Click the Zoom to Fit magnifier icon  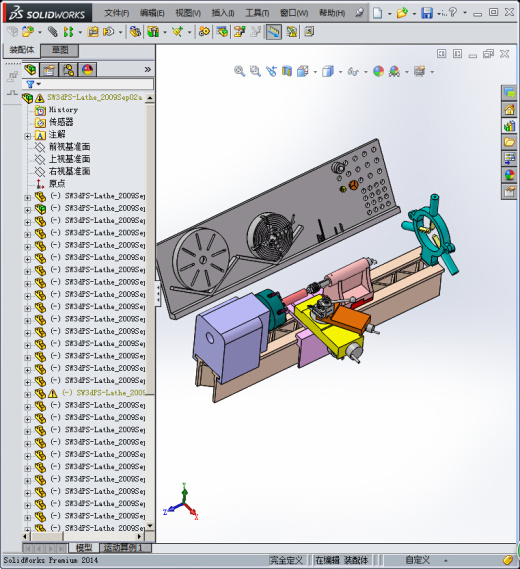tap(239, 71)
